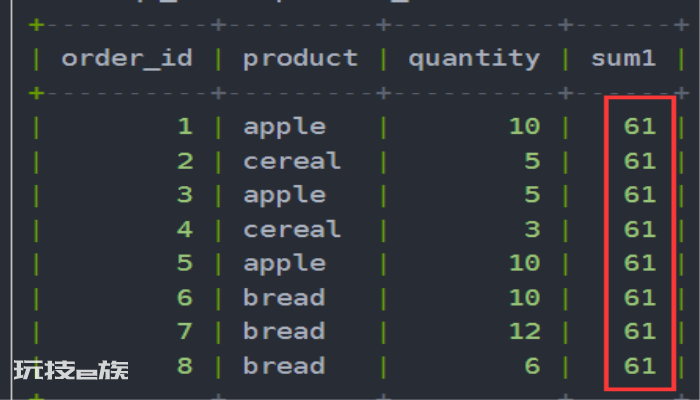Select order_id value 4

click(185, 229)
